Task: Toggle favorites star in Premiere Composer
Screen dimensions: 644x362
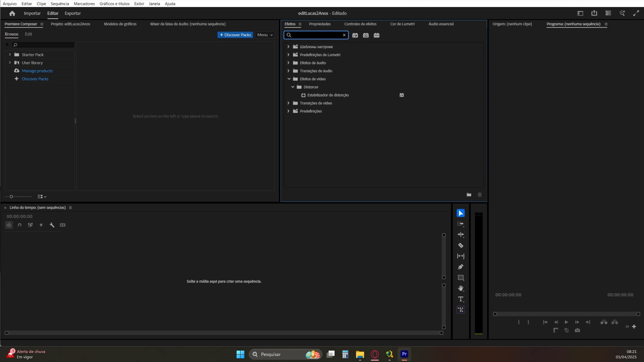Action: tap(7, 44)
